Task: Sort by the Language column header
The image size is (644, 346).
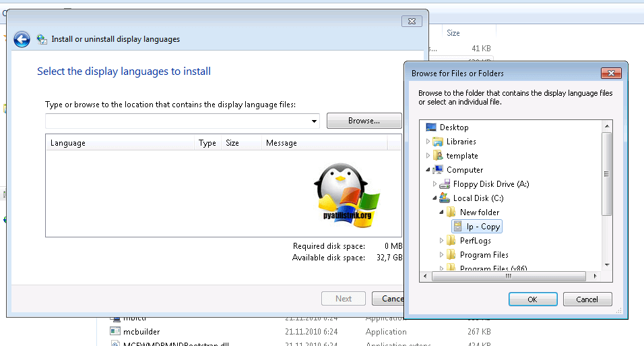Action: point(68,143)
